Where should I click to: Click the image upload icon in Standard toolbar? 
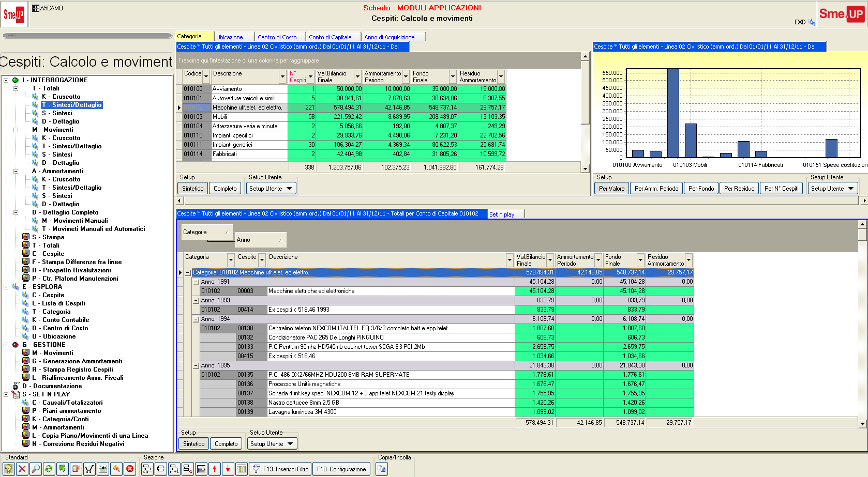102,469
